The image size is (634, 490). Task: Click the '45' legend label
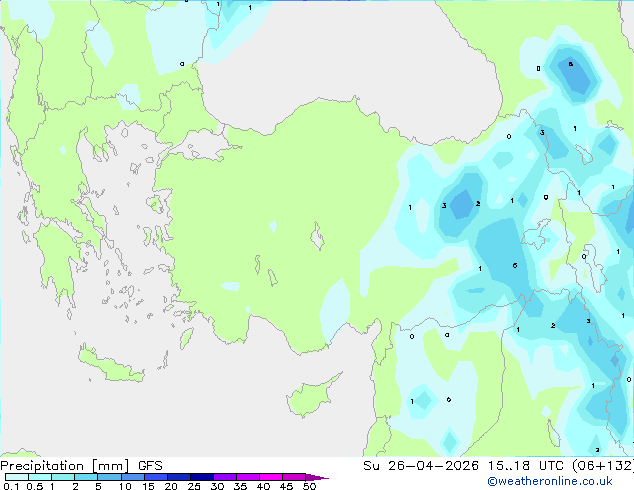(286, 486)
